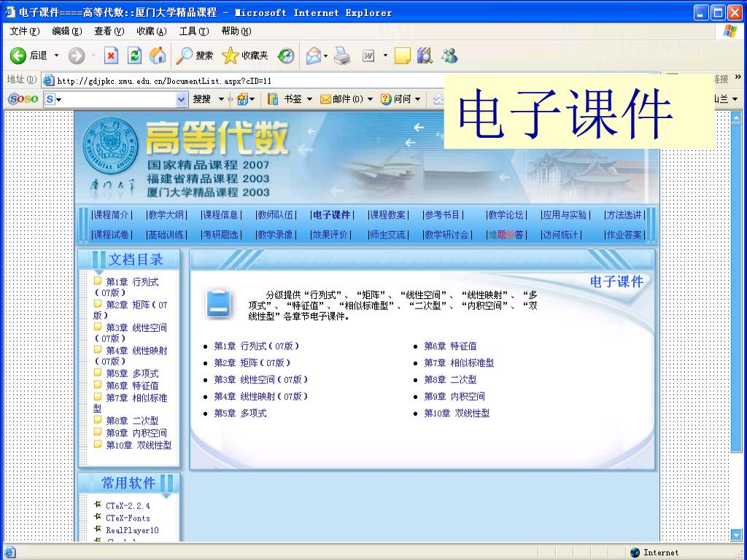Click pin icon beside CTeX-2.2.4

[x=98, y=505]
